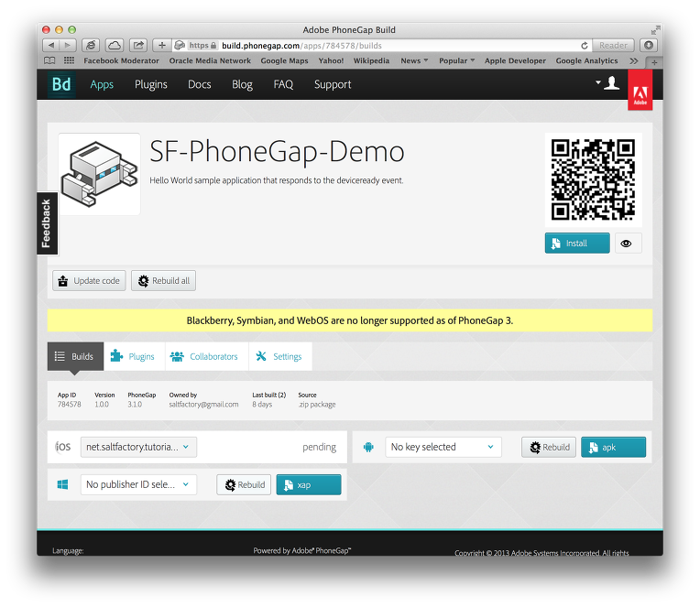This screenshot has width=700, height=607.
Task: Expand the Popular bookmarks folder
Action: pyautogui.click(x=456, y=60)
